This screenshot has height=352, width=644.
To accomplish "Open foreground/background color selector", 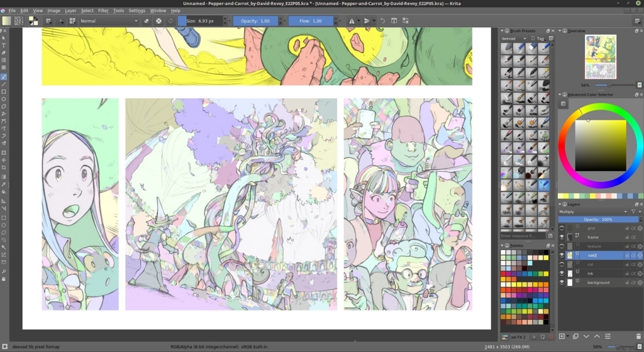I will tap(33, 21).
